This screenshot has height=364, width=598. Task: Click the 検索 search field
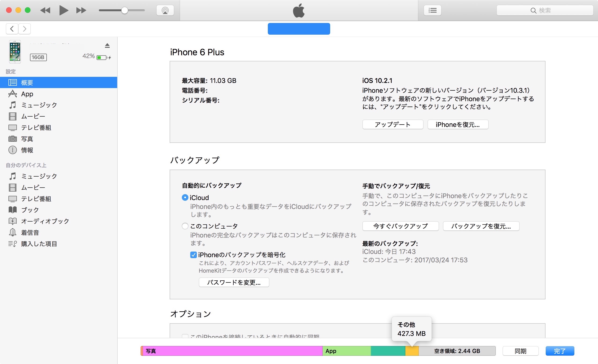click(545, 11)
